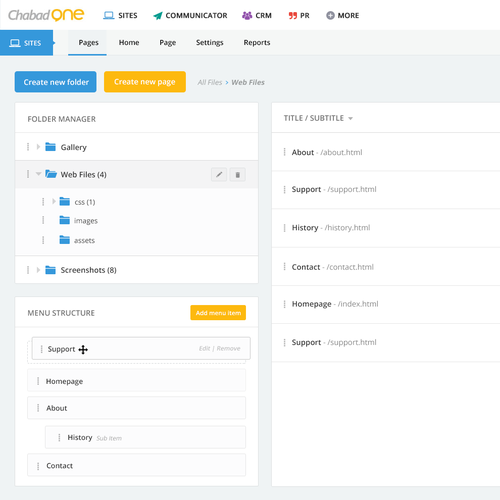Select the Contact menu item
Viewport: 500px width, 500px height.
[137, 465]
